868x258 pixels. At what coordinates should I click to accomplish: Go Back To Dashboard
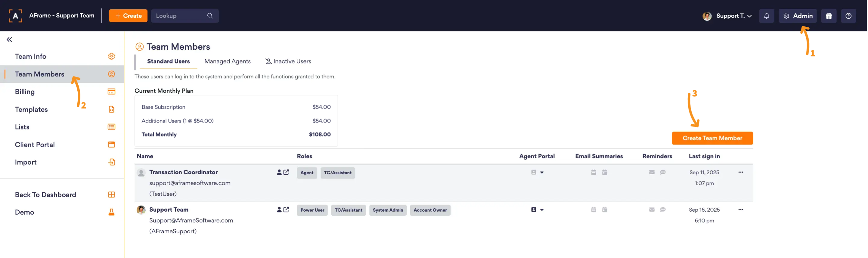[x=62, y=194]
